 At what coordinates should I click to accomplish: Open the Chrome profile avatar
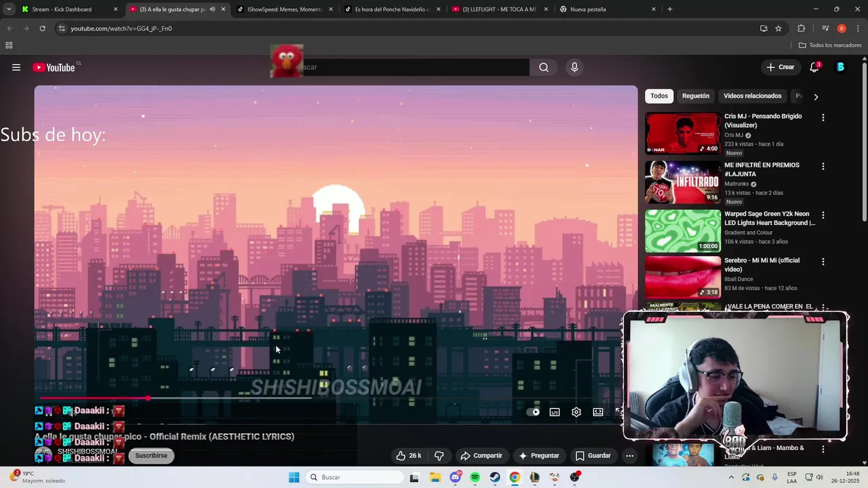point(842,28)
